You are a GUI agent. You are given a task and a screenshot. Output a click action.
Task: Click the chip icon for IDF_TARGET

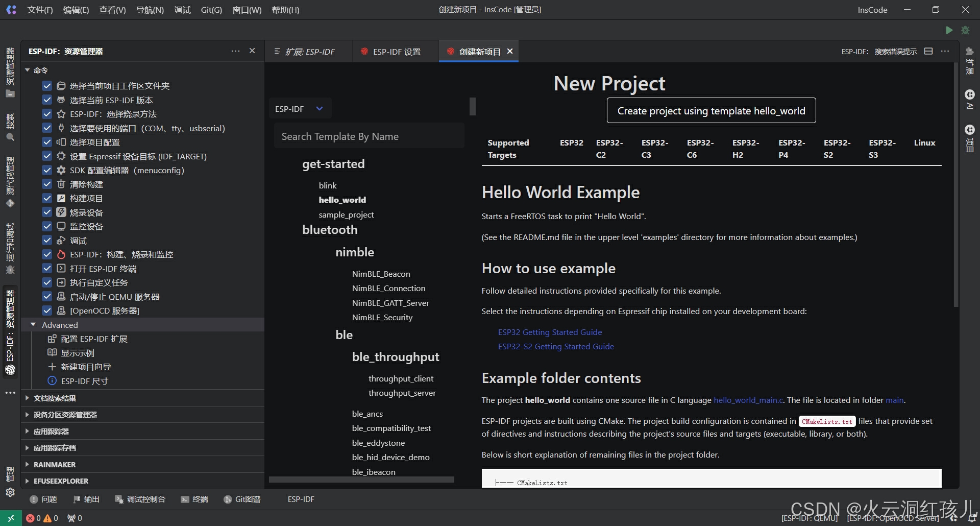click(x=61, y=156)
